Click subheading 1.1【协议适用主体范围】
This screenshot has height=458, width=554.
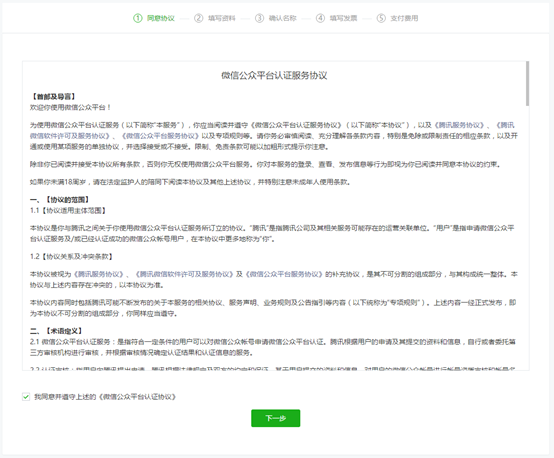[x=68, y=211]
